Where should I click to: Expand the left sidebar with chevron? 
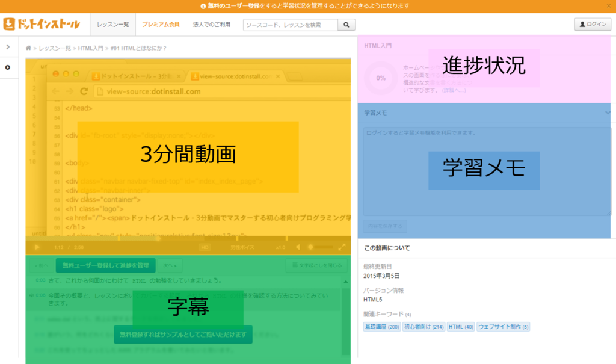click(x=8, y=47)
